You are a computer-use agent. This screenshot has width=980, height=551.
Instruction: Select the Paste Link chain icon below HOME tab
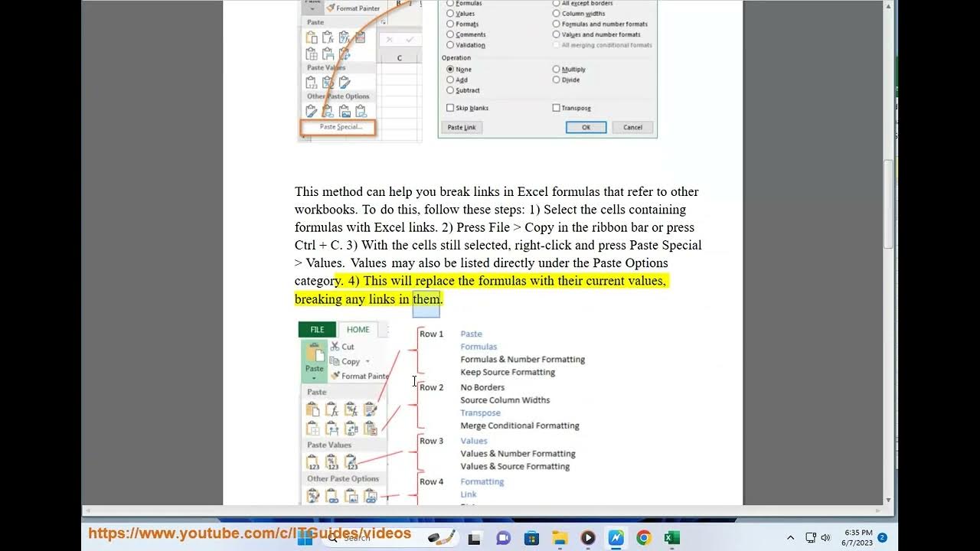(x=332, y=496)
